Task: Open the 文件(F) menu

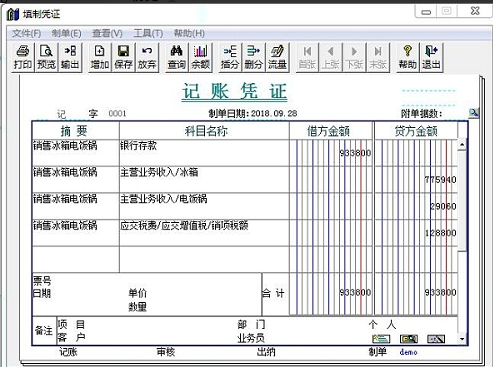Action: point(26,33)
